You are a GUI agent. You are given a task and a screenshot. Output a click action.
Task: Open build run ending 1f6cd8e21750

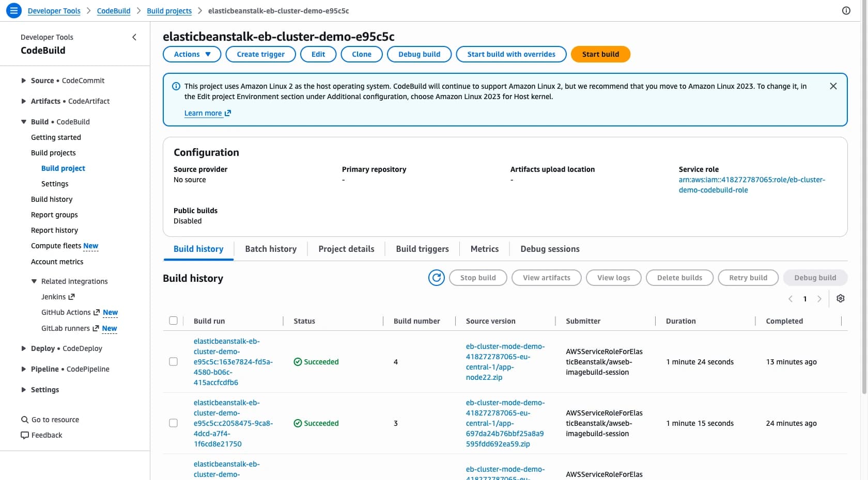[233, 423]
